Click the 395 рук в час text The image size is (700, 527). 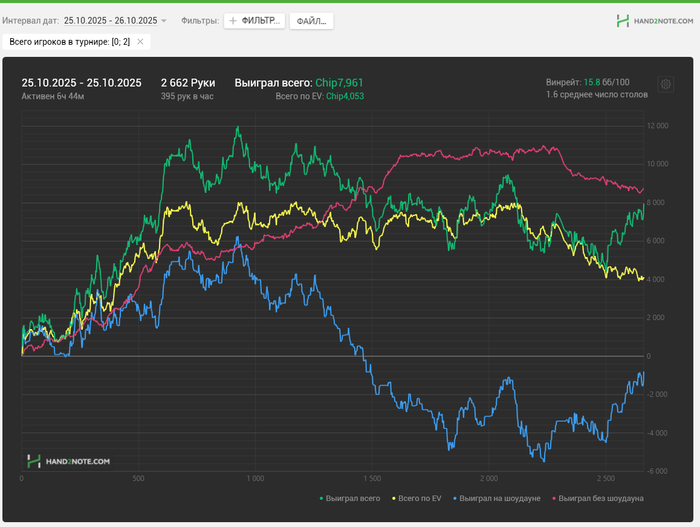click(187, 96)
